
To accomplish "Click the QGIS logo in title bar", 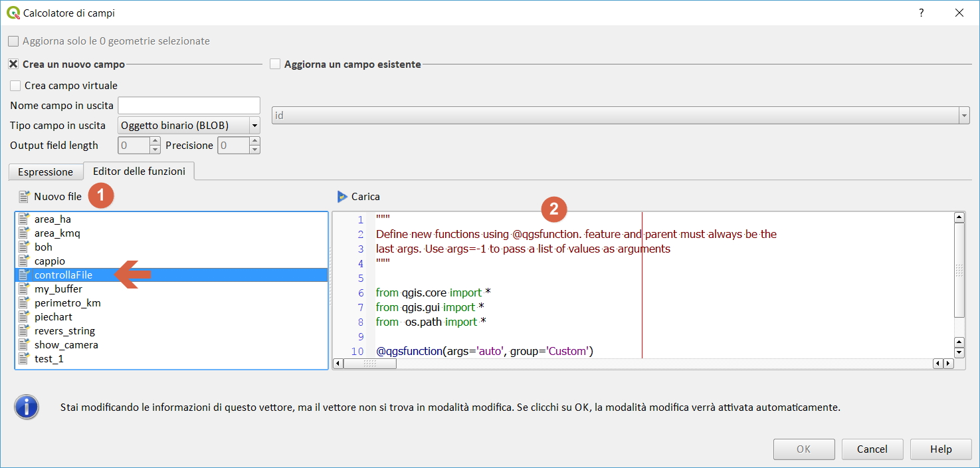I will 13,13.
